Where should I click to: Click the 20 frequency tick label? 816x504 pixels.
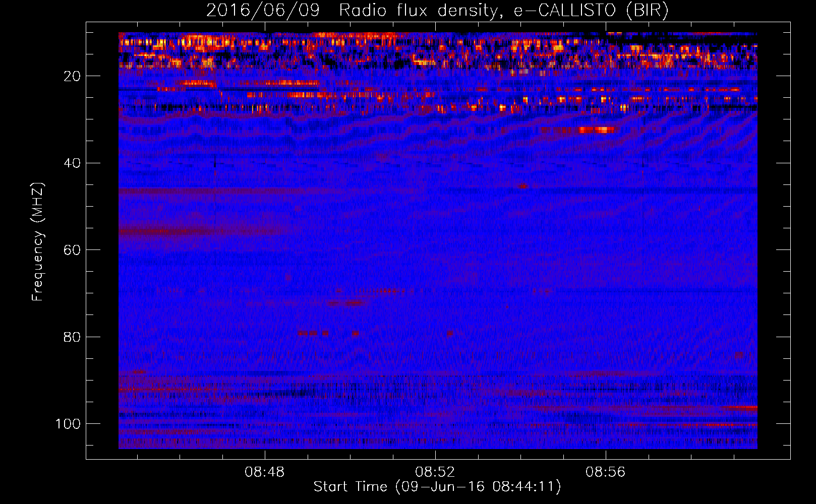[72, 76]
